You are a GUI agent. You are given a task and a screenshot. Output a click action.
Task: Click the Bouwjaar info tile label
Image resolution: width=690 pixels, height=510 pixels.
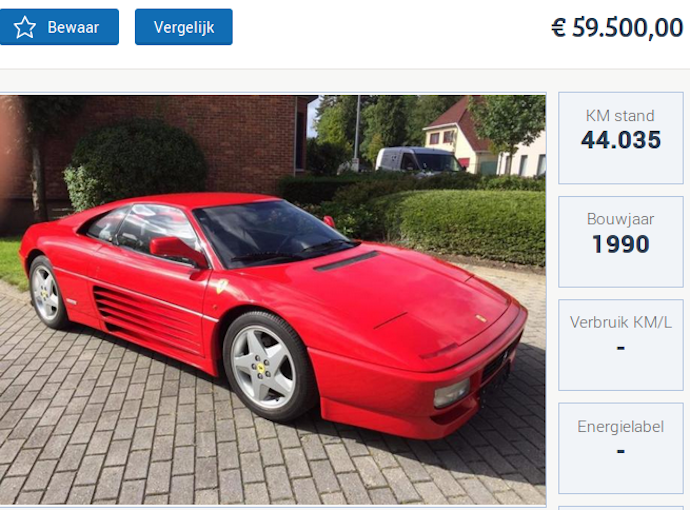pyautogui.click(x=620, y=219)
